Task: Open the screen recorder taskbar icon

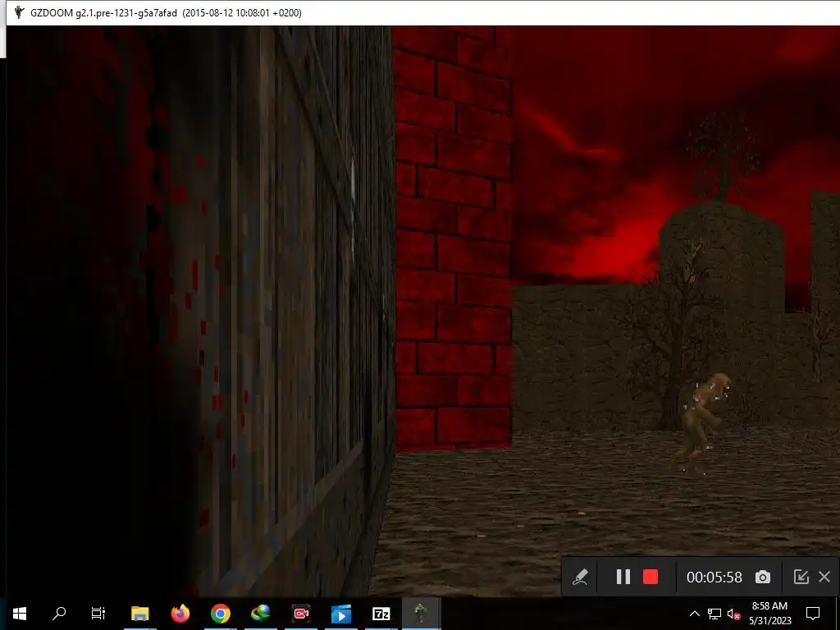Action: tap(301, 614)
